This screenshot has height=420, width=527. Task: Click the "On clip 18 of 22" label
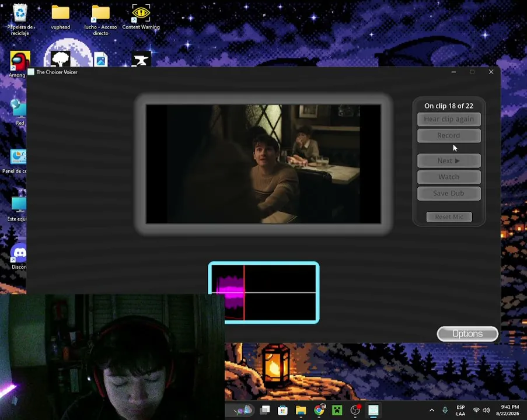coord(449,106)
